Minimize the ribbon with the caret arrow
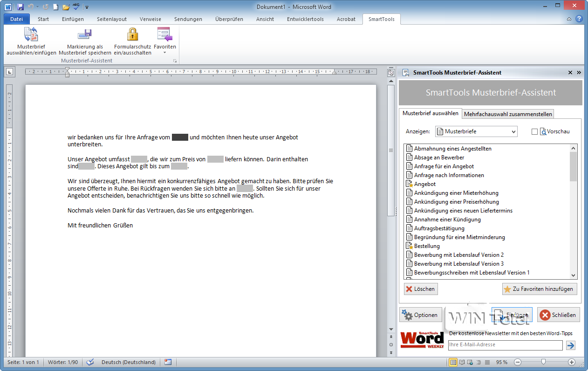588x371 pixels. click(x=569, y=20)
